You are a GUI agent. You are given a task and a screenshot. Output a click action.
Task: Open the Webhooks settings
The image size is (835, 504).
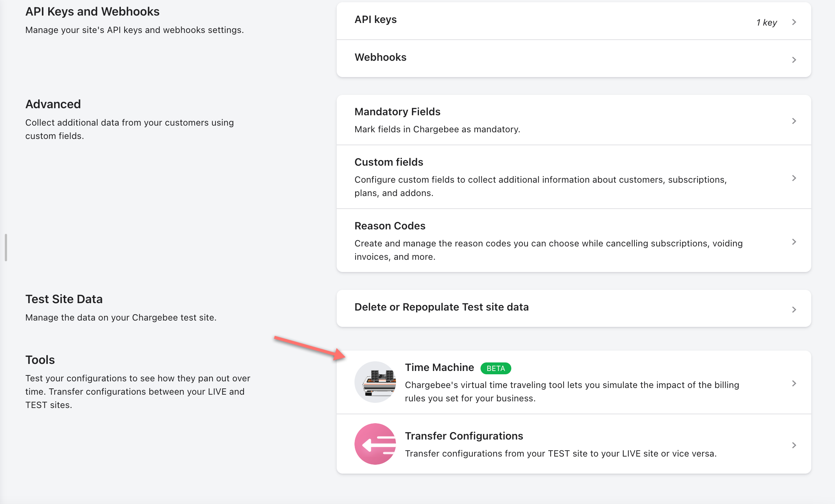point(380,57)
